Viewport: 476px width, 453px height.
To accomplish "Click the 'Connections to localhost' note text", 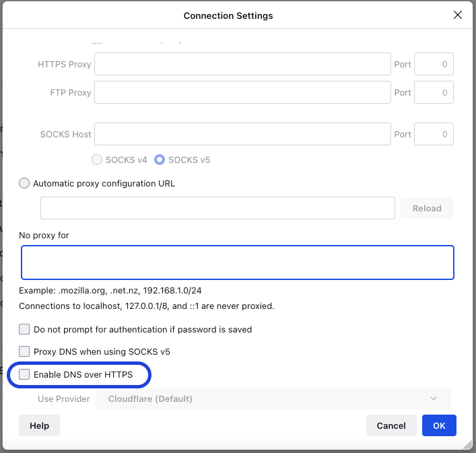I will (x=147, y=306).
